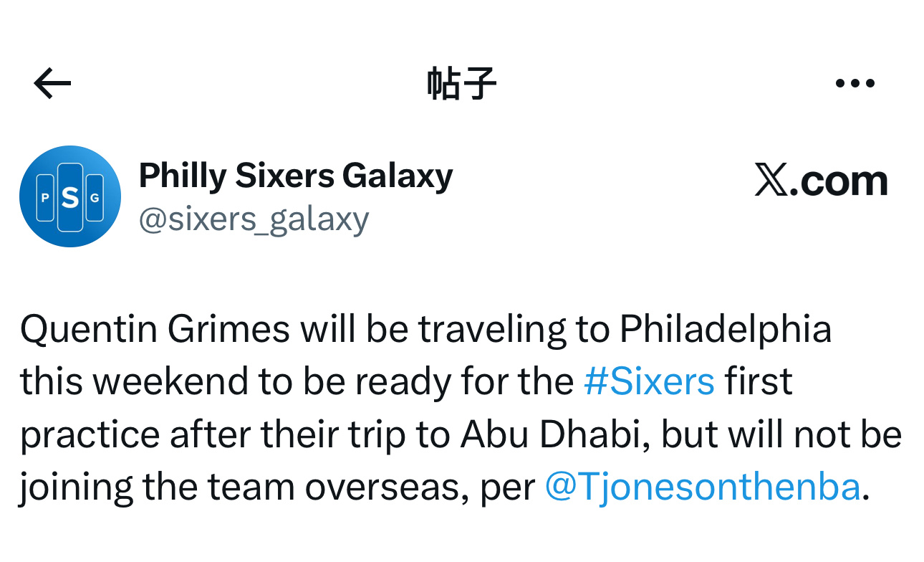
Task: Tap the @sixers_galaxy handle
Action: [x=254, y=219]
